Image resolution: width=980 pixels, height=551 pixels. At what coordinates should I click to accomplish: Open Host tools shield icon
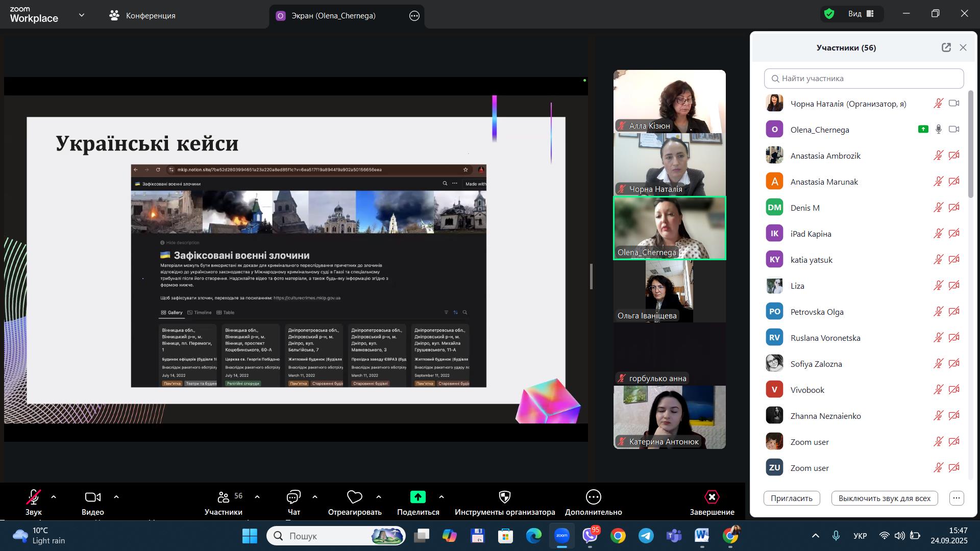[x=504, y=497]
